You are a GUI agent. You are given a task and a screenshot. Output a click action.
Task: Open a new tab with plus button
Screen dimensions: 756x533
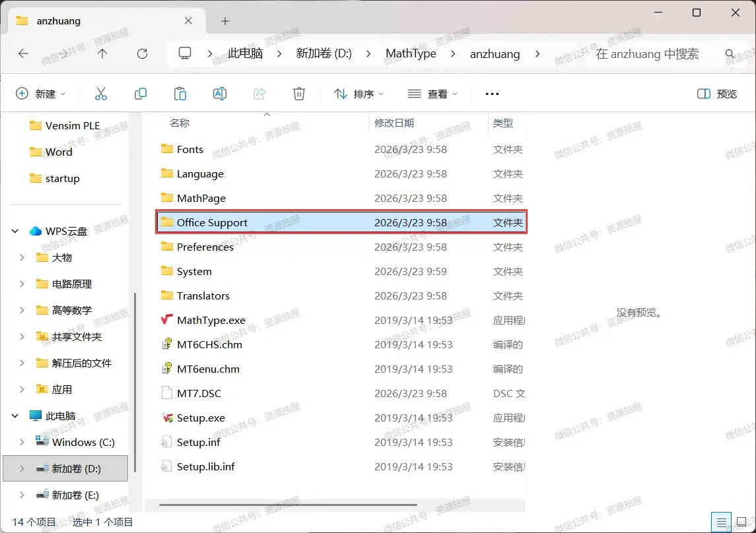pyautogui.click(x=225, y=20)
